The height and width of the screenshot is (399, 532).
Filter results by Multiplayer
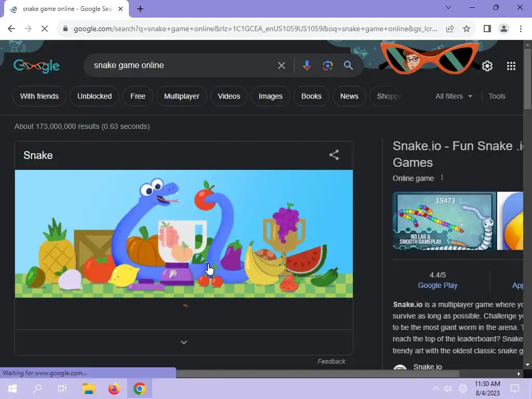tap(181, 96)
